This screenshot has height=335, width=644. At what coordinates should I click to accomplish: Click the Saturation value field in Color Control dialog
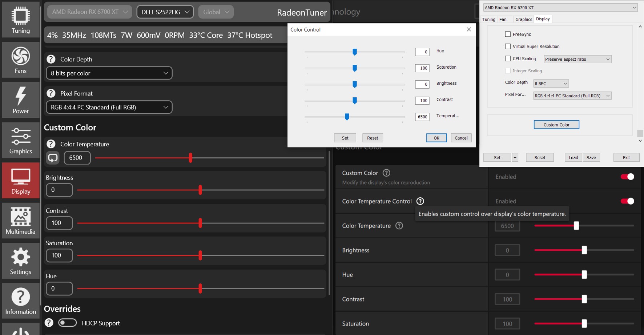click(x=422, y=68)
